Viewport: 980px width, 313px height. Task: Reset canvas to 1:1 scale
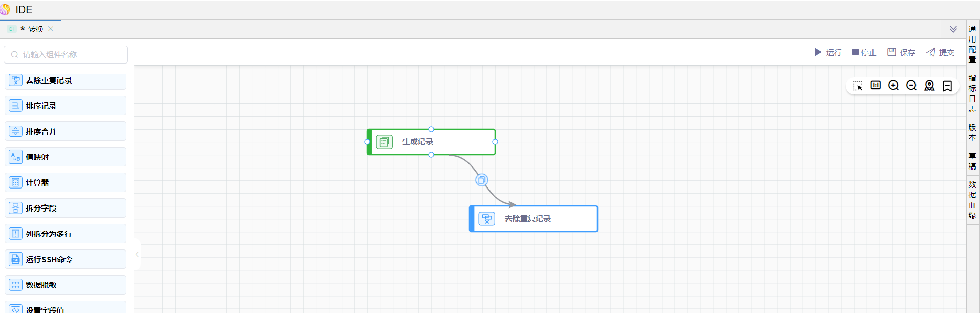(x=876, y=86)
